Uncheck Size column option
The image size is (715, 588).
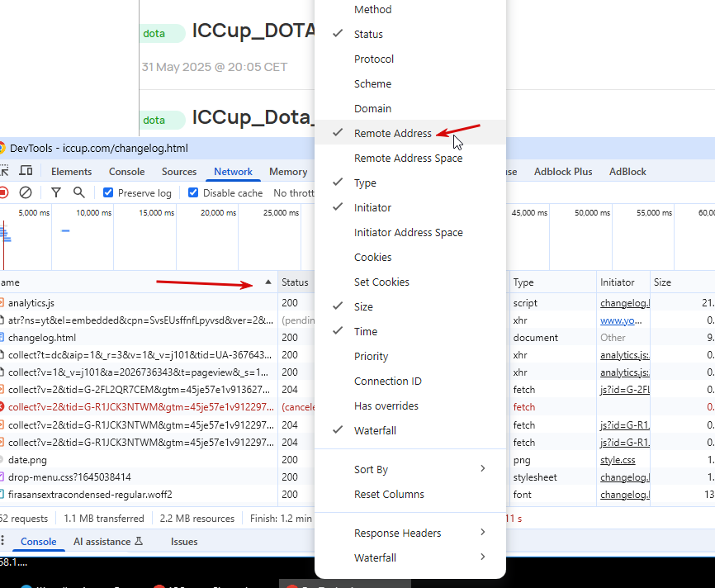click(410, 306)
